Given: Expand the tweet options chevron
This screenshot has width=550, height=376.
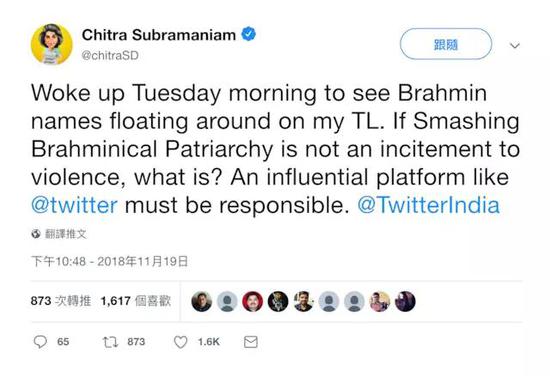Looking at the screenshot, I should coord(515,45).
